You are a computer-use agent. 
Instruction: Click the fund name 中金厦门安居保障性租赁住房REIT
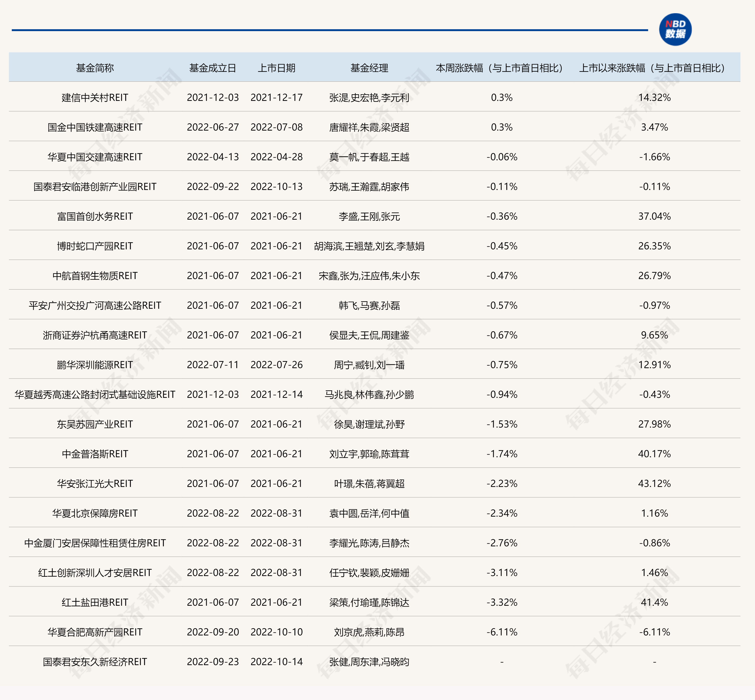point(95,543)
